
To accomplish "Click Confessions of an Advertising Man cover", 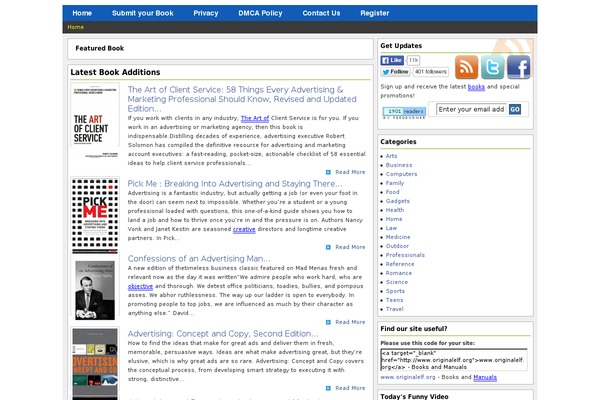I will click(x=95, y=290).
